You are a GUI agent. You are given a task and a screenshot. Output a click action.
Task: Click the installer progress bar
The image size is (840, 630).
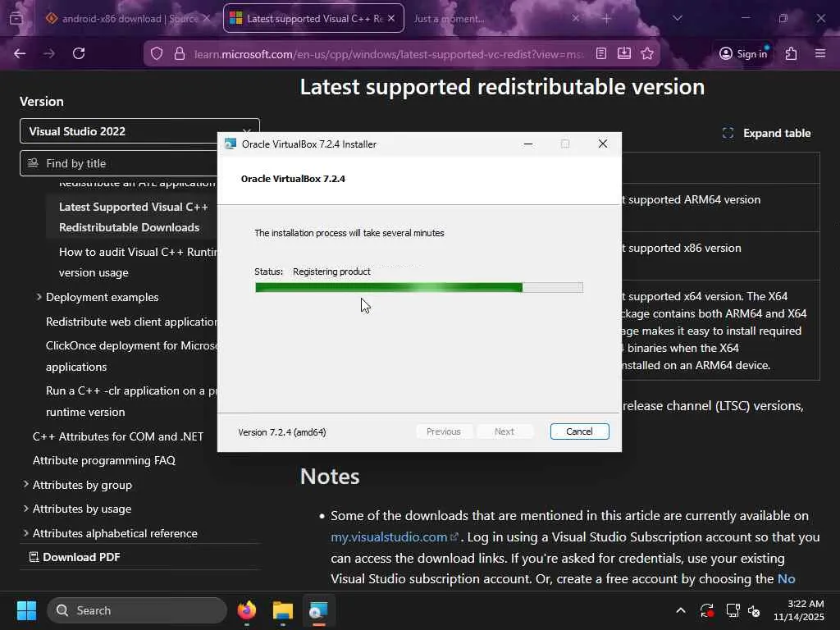[419, 288]
